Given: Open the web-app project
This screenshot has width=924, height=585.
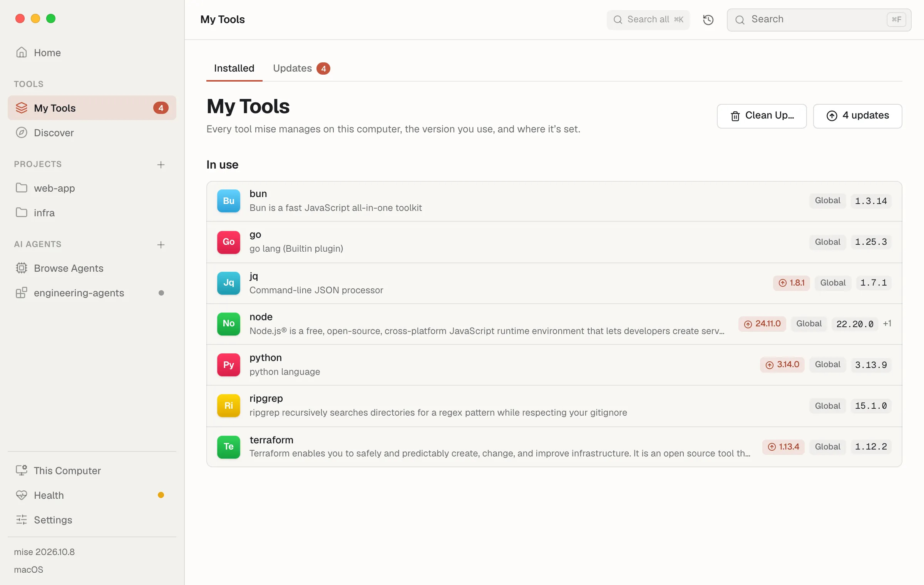Looking at the screenshot, I should (x=92, y=188).
